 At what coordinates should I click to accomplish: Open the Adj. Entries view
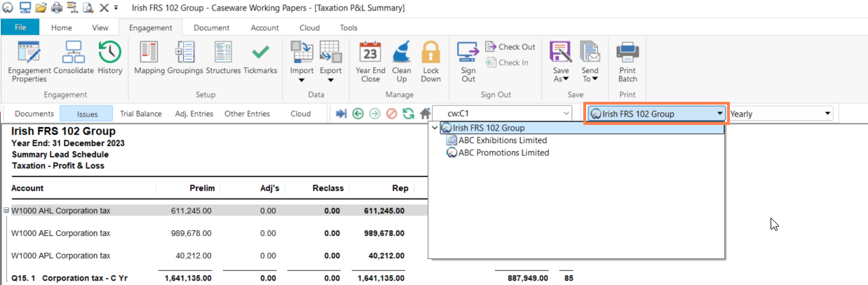tap(193, 114)
